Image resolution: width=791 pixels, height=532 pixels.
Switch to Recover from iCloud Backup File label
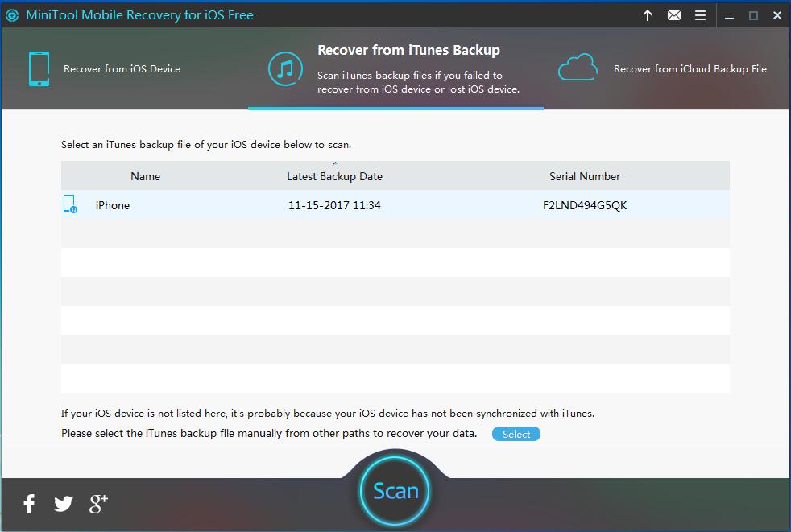point(690,69)
